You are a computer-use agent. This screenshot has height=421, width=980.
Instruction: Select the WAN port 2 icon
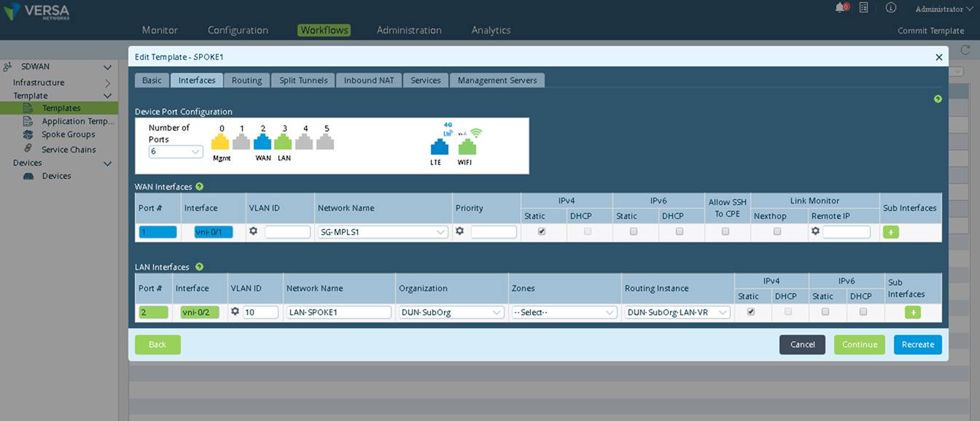tap(262, 142)
